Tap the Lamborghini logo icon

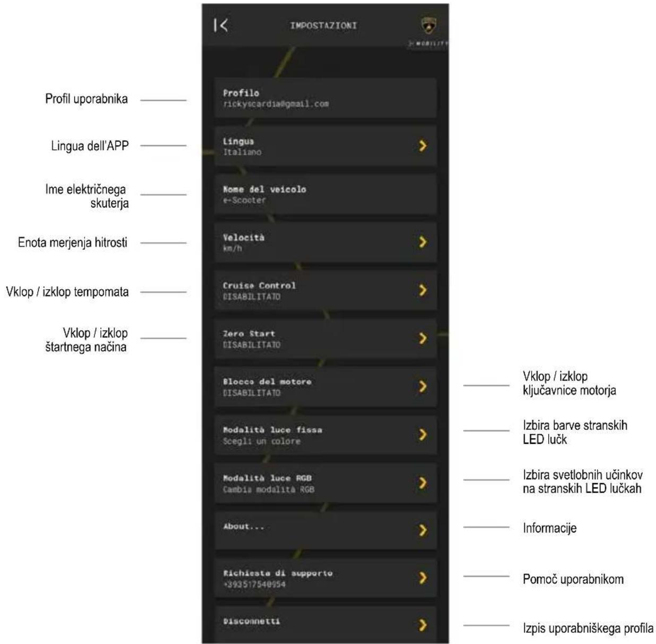coord(429,25)
